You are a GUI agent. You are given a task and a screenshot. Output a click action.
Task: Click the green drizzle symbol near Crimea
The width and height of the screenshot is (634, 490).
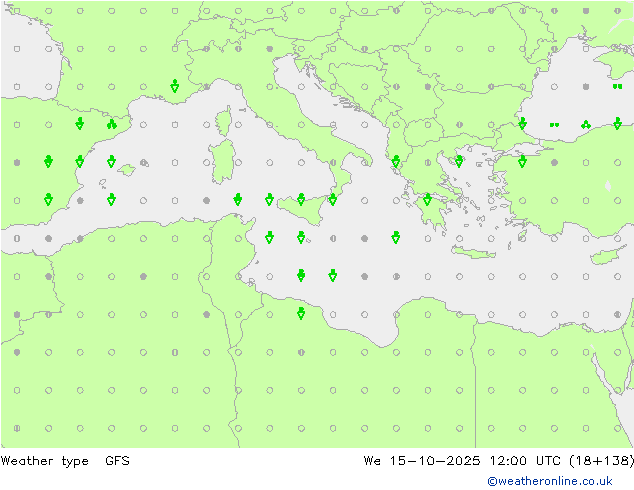[x=617, y=86]
